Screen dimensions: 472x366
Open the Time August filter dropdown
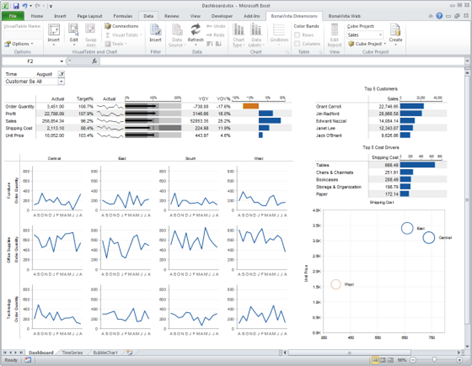(61, 74)
